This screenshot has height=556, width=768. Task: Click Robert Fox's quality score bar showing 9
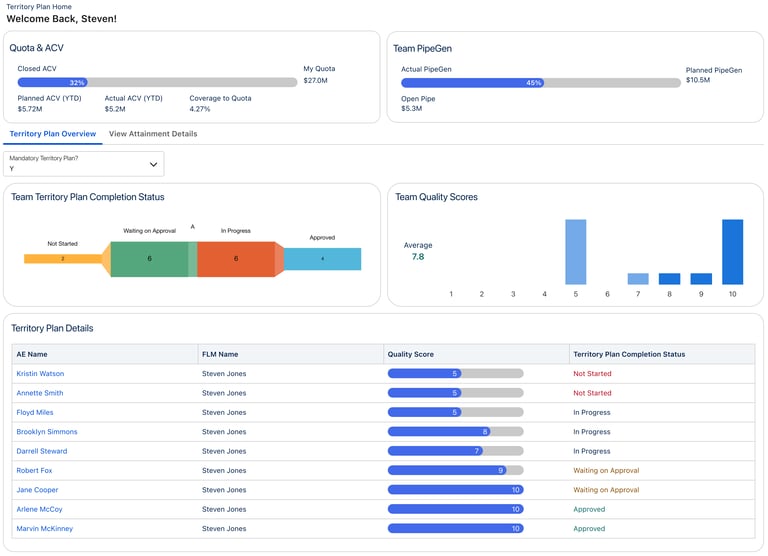pos(456,470)
